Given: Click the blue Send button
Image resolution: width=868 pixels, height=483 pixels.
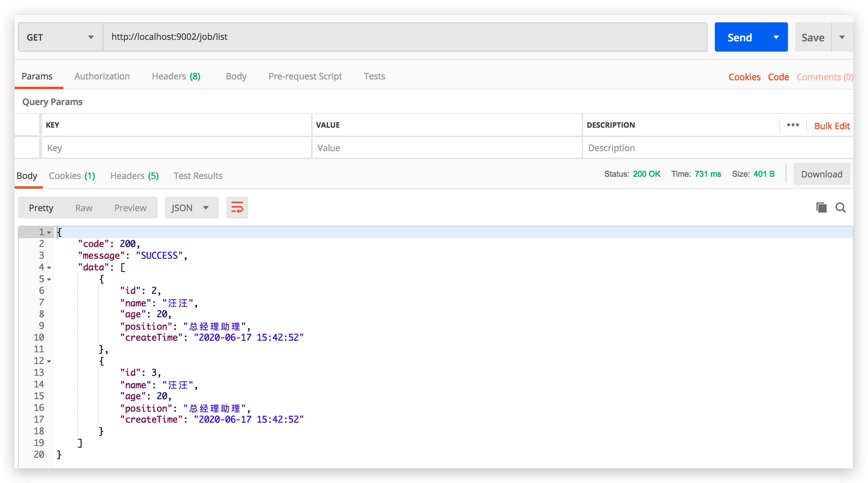Looking at the screenshot, I should pos(740,37).
